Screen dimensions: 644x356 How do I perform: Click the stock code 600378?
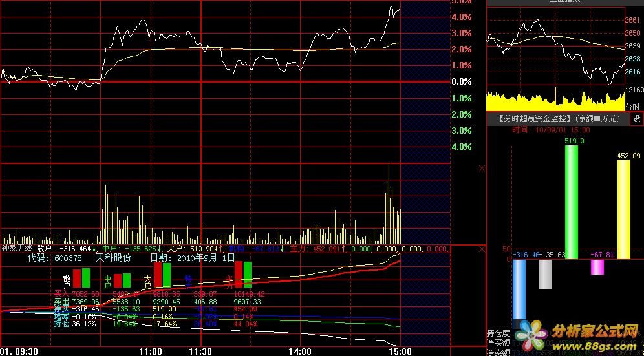click(x=67, y=258)
